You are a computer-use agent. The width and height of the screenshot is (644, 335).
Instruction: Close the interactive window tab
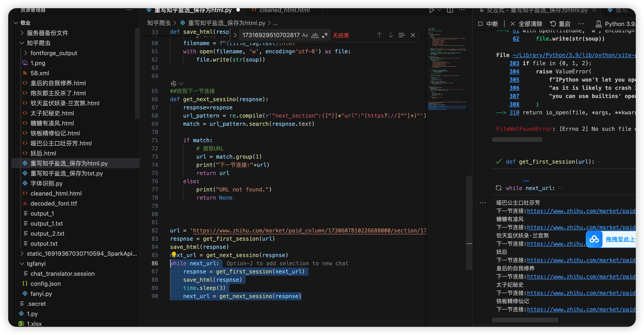594,10
